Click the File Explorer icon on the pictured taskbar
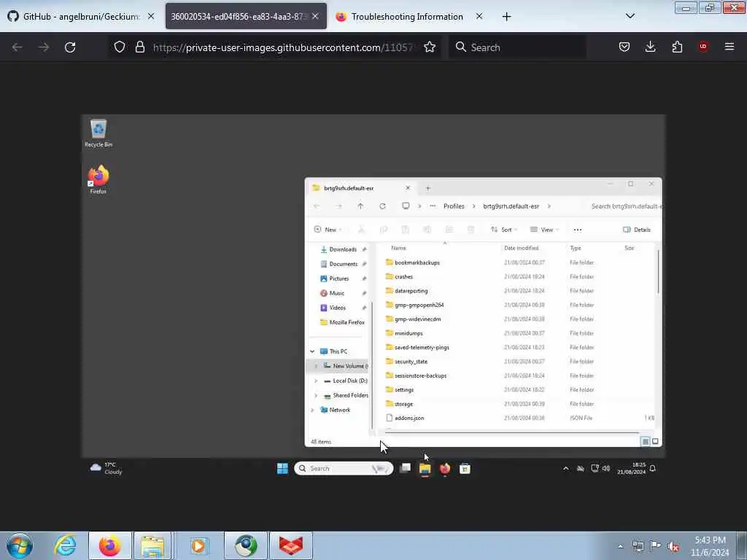Screen dimensions: 747x560 click(x=425, y=469)
